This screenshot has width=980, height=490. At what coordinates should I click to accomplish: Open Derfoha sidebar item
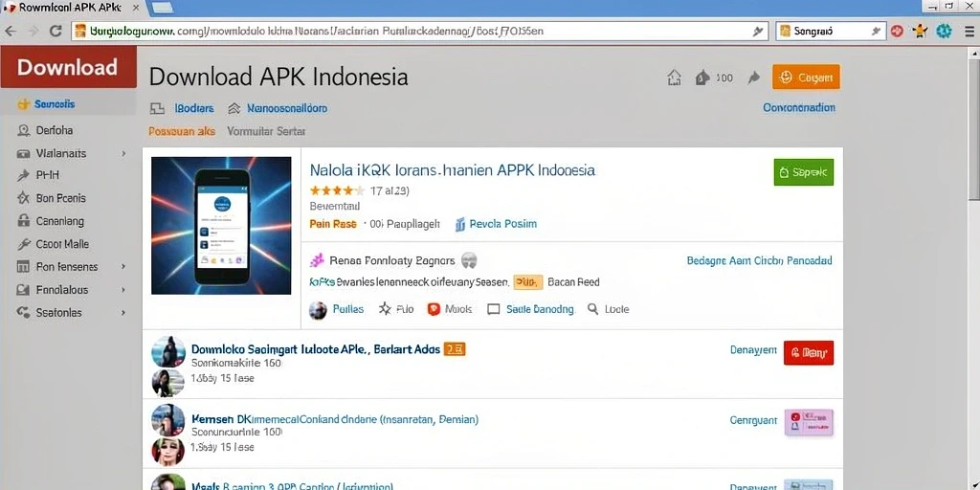pyautogui.click(x=54, y=130)
